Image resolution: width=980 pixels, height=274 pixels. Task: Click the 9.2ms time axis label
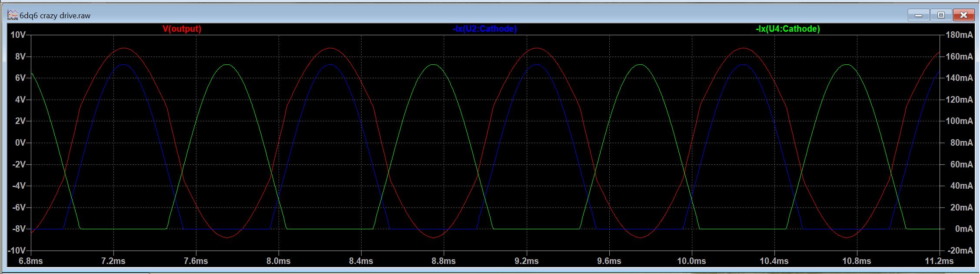(526, 261)
